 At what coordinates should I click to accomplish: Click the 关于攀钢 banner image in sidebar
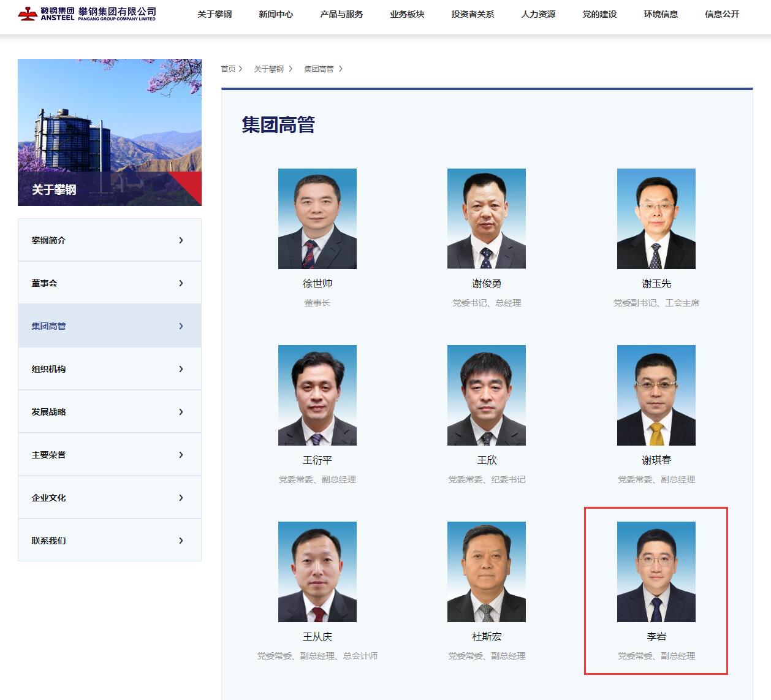pos(110,132)
